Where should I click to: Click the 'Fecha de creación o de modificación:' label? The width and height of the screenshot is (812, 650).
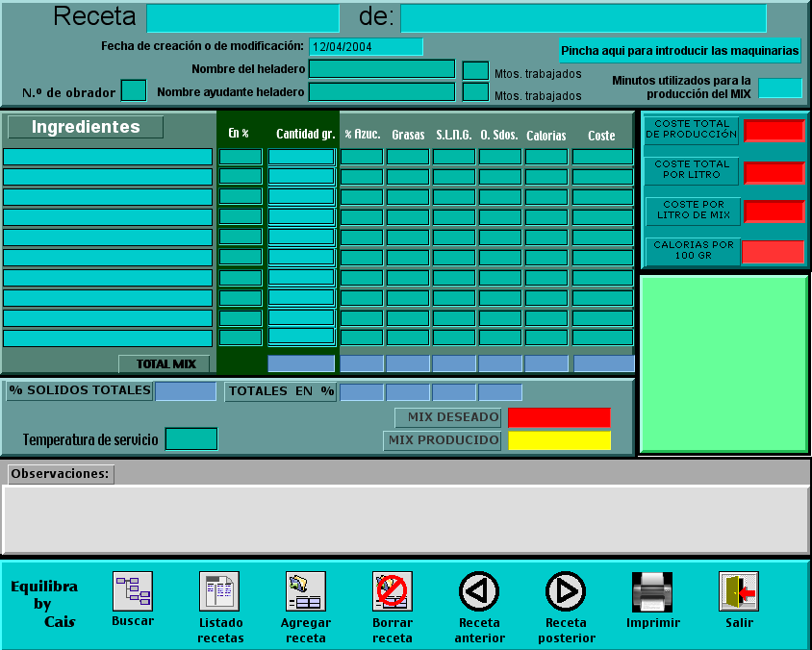point(202,46)
